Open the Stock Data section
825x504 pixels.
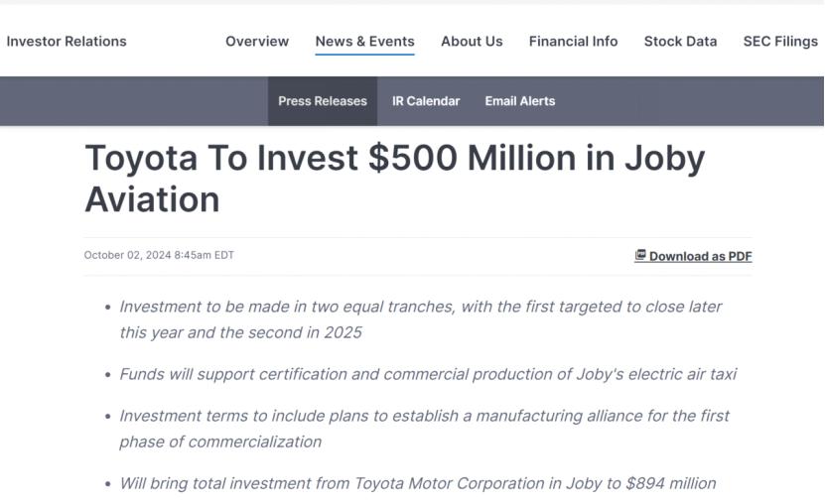[680, 42]
